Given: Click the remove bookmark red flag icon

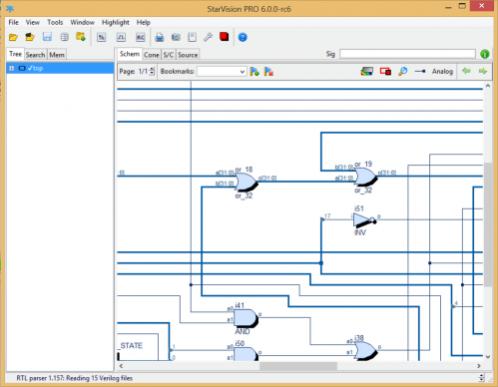Looking at the screenshot, I should (x=269, y=71).
